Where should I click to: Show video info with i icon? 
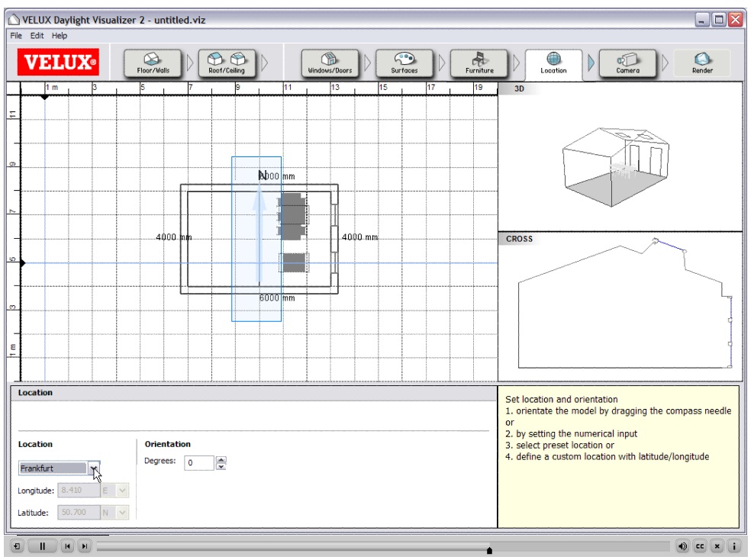734,546
